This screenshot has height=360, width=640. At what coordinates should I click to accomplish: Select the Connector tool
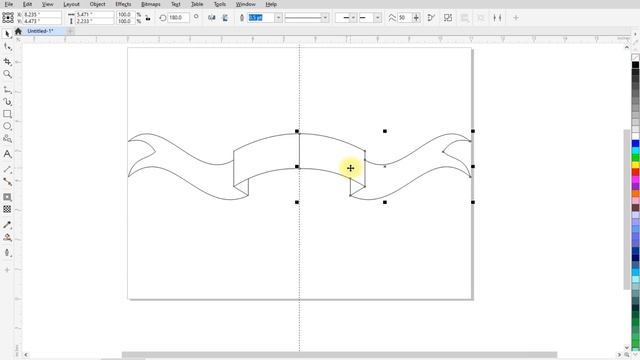7,182
